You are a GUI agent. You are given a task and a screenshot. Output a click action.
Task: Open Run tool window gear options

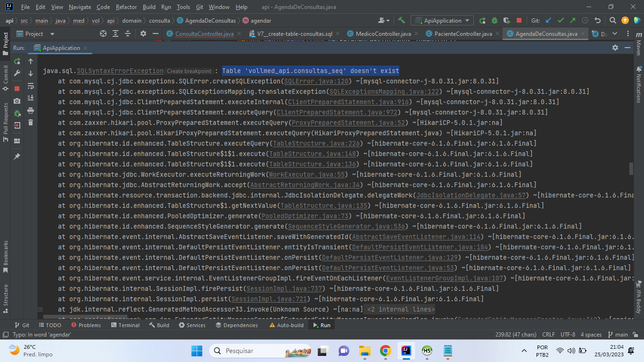click(x=615, y=48)
